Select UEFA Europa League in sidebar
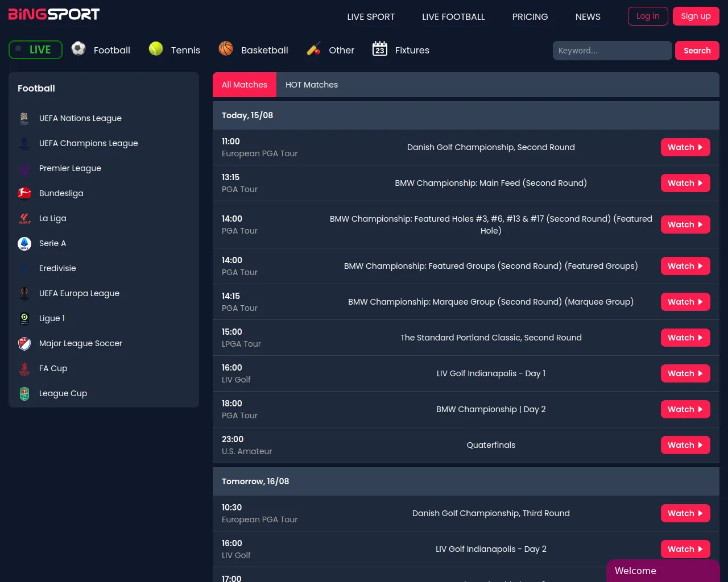The width and height of the screenshot is (728, 582). pyautogui.click(x=79, y=293)
